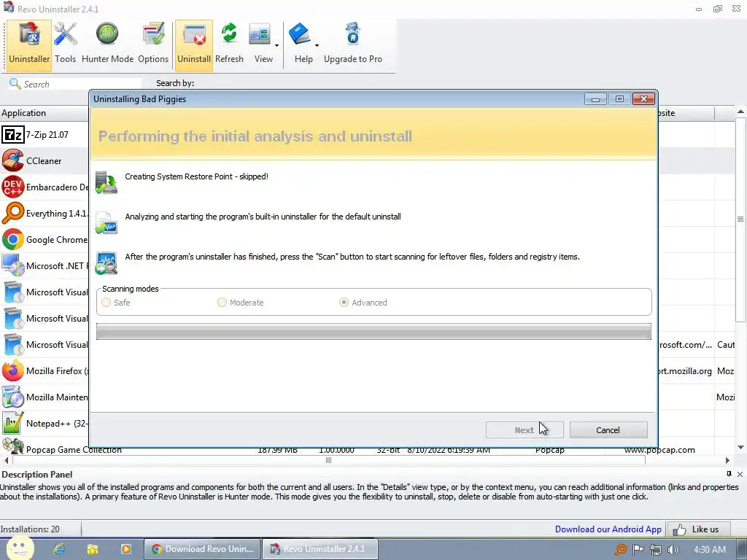Viewport: 747px width, 560px height.
Task: Select the Embarcadero Dev-C++ icon
Action: (x=13, y=187)
